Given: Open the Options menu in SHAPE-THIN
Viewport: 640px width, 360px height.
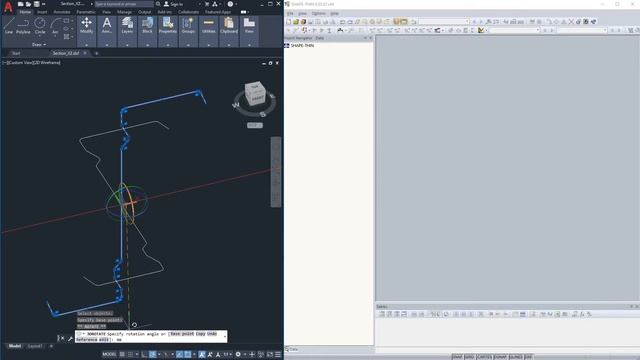Looking at the screenshot, I should click(x=318, y=13).
